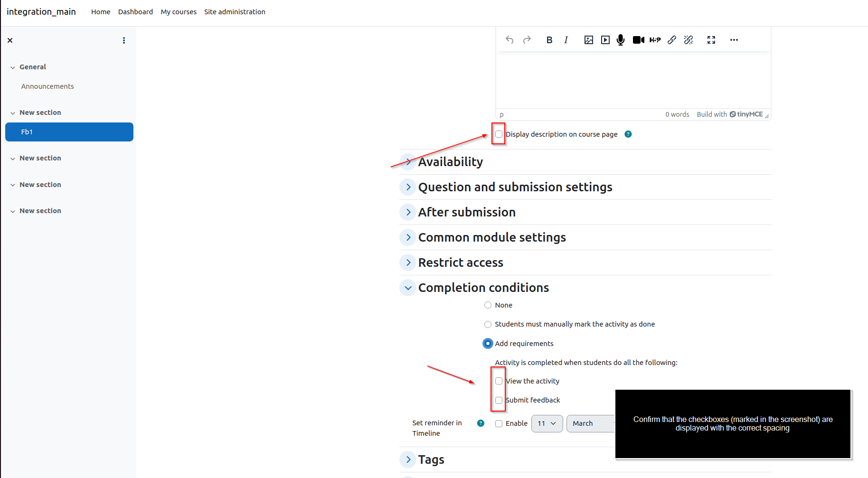Configure H5P content icon

(x=655, y=40)
